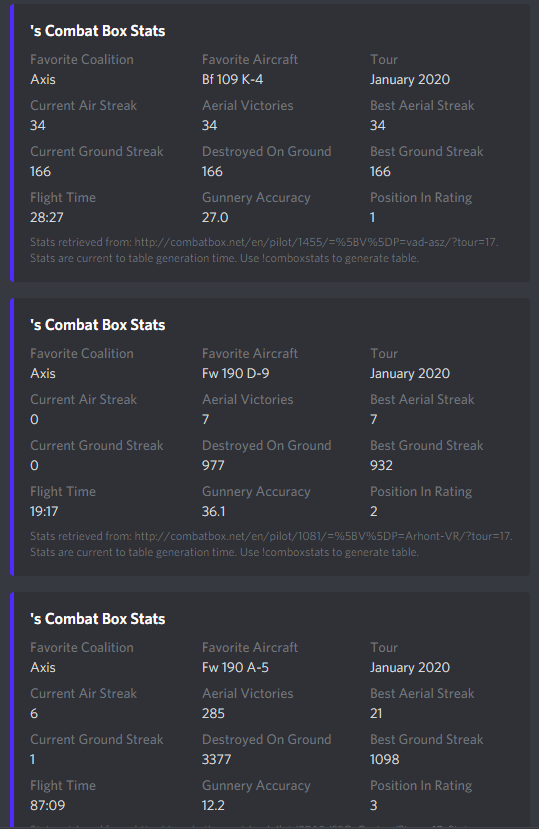Image resolution: width=539 pixels, height=829 pixels.
Task: Select the 28:27 flight time value
Action: (x=47, y=218)
